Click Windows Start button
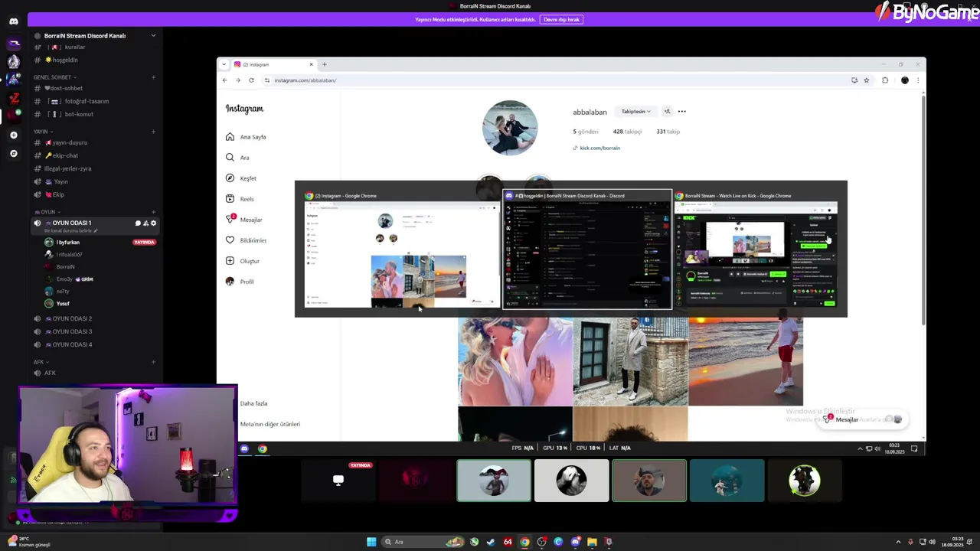The width and height of the screenshot is (980, 551). [x=371, y=542]
